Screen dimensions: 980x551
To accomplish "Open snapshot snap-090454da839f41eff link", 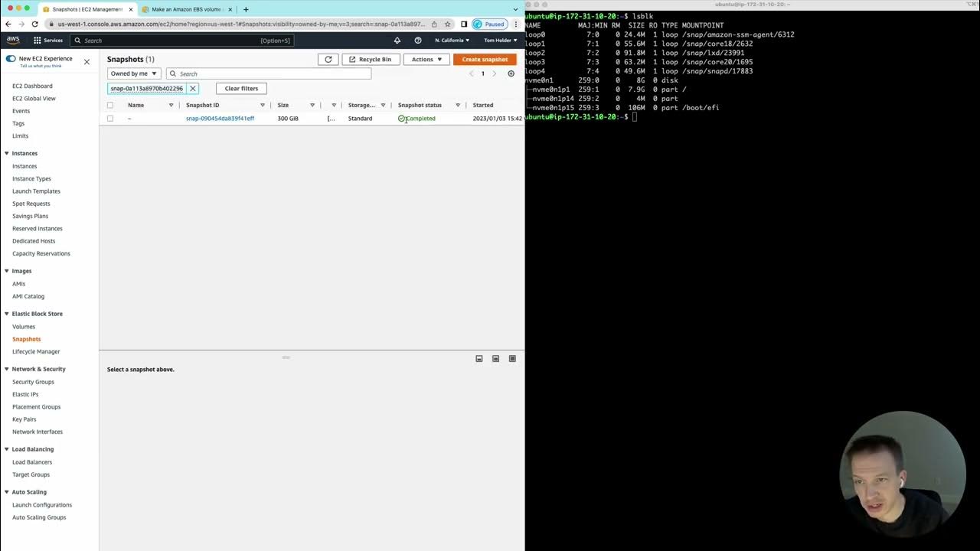I will [x=220, y=119].
